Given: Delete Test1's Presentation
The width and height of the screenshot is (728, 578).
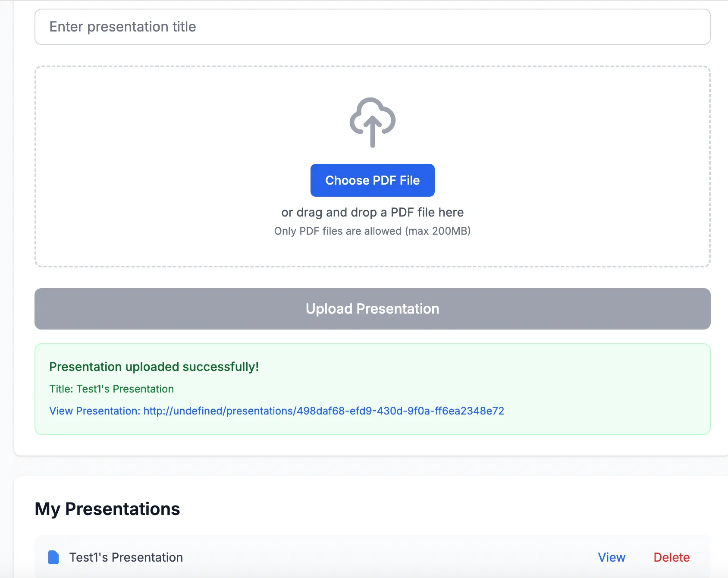Looking at the screenshot, I should [671, 557].
